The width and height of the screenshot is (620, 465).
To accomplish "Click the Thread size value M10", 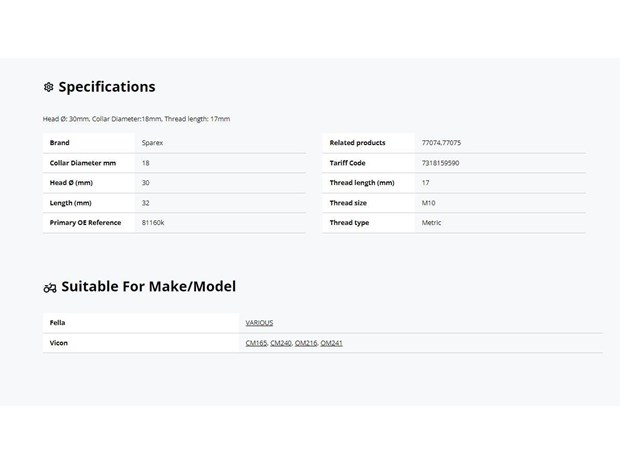I will pyautogui.click(x=428, y=203).
